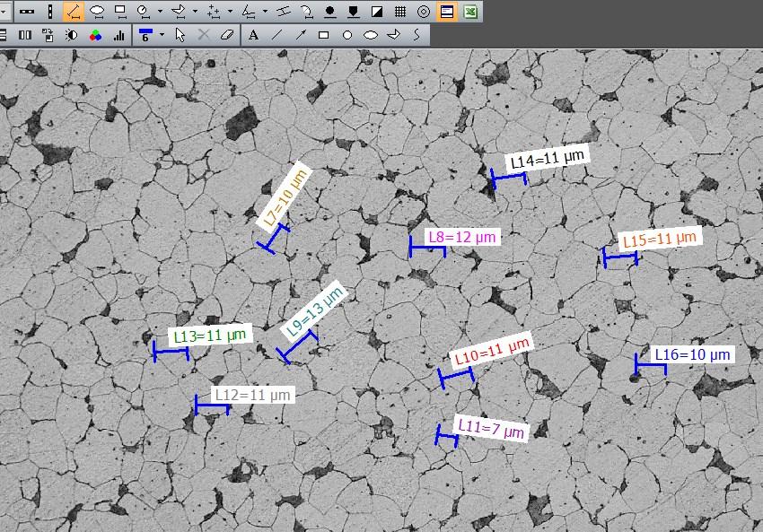Click the concentric circles icon
The height and width of the screenshot is (532, 763).
tap(424, 11)
